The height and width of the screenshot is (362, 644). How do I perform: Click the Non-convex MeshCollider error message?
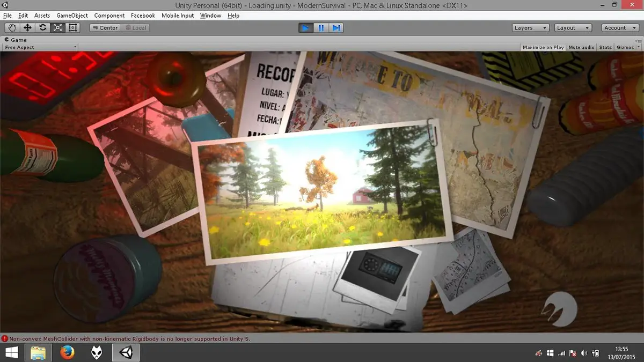[x=130, y=339]
